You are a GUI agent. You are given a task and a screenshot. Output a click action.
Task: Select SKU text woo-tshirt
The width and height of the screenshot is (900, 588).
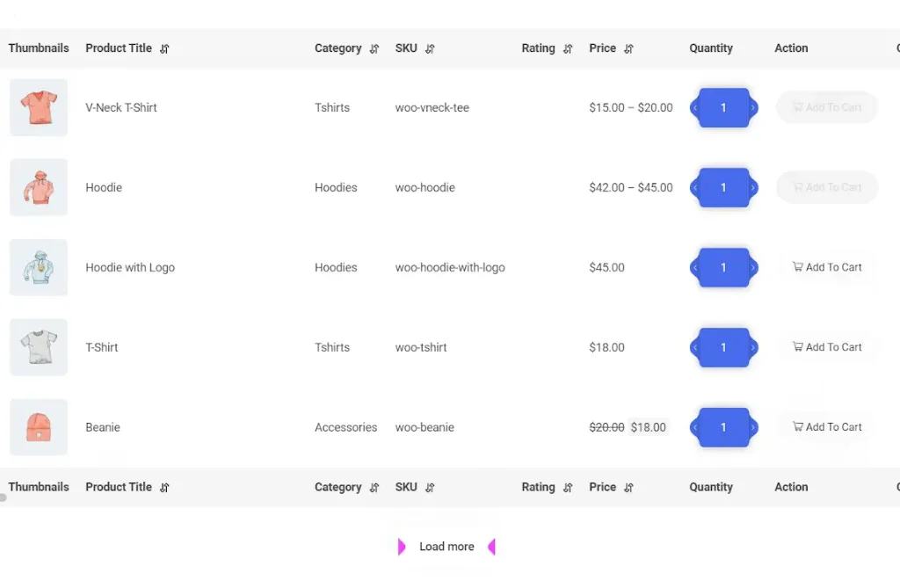click(421, 347)
